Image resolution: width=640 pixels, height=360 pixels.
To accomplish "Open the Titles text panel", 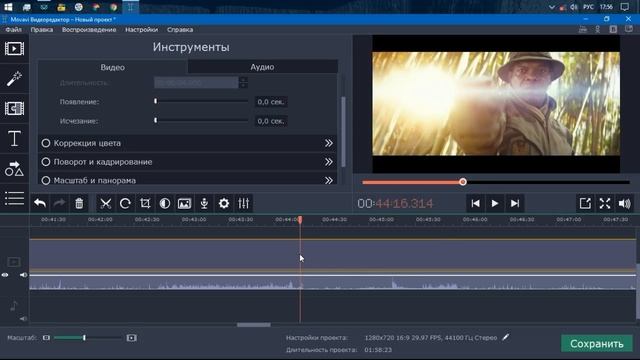I will click(x=14, y=138).
